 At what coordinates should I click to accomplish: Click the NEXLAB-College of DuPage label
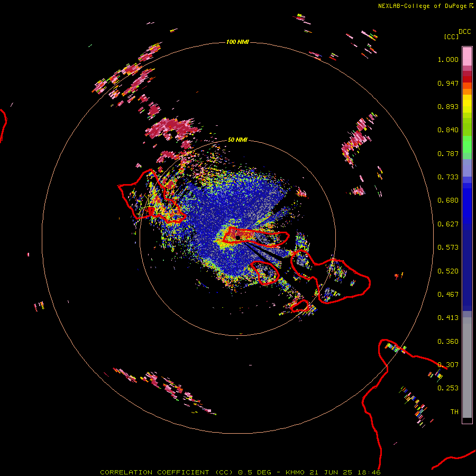422,6
